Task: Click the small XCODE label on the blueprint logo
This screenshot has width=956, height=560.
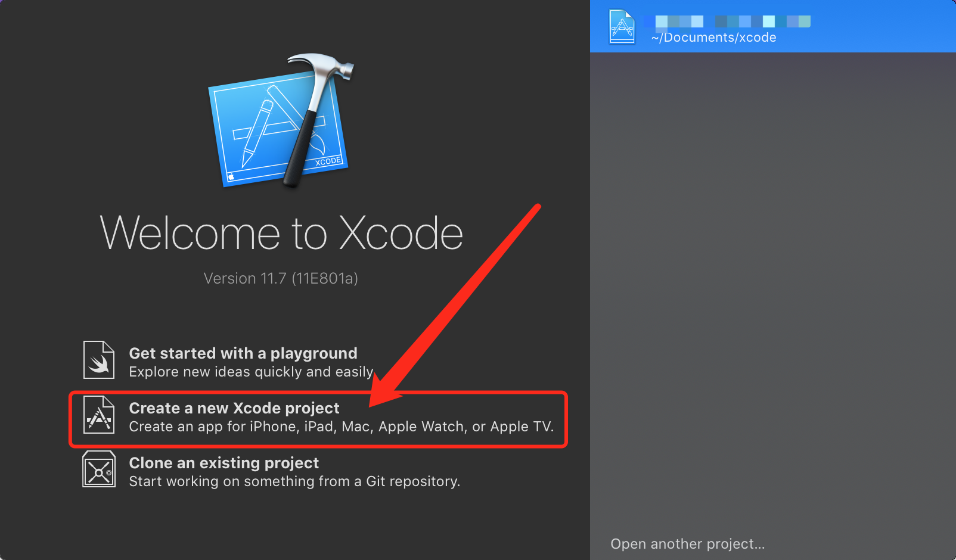Action: pyautogui.click(x=328, y=161)
